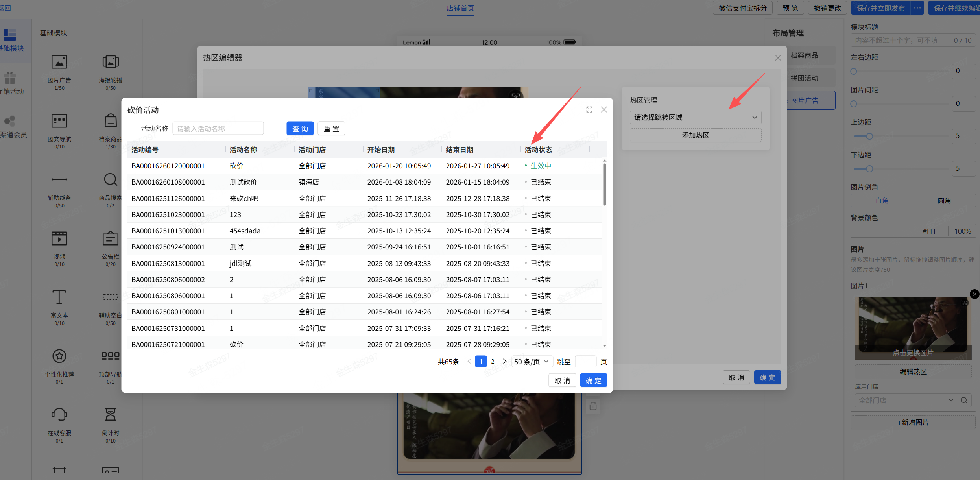Image resolution: width=980 pixels, height=480 pixels.
Task: Click the 查询 search button
Action: coord(300,129)
